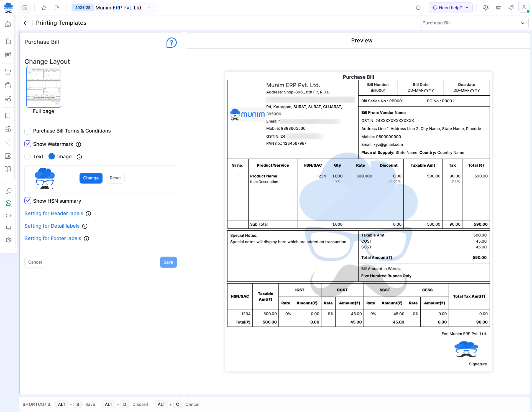Open the chat support icon in sidebar

[9, 191]
